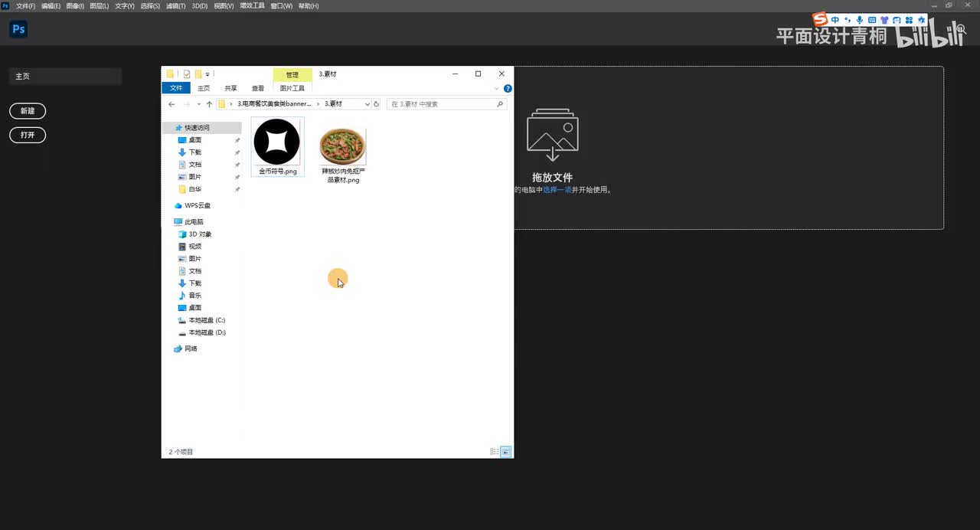
Task: Open the Explorer help question mark icon
Action: (x=508, y=89)
